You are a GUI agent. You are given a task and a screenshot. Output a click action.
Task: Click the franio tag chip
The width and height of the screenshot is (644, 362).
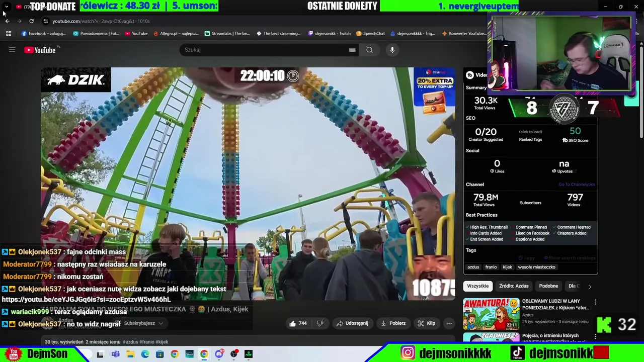[x=491, y=267]
